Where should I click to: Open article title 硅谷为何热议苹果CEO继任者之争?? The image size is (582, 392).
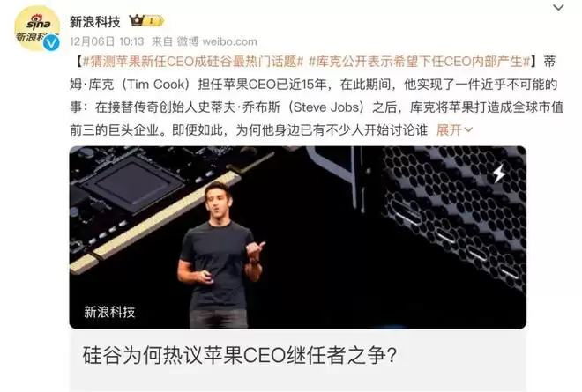coord(239,355)
